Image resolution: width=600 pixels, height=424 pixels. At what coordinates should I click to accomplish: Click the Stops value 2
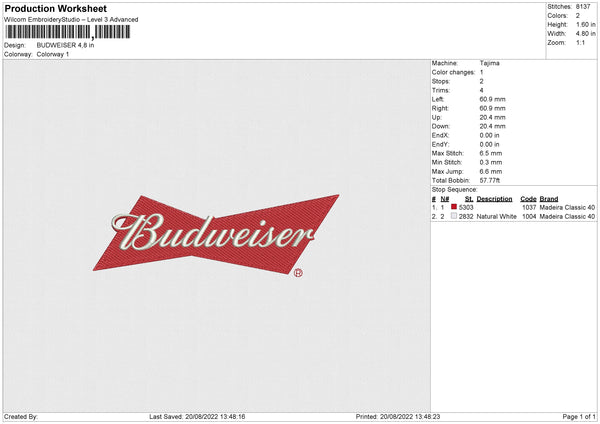481,82
